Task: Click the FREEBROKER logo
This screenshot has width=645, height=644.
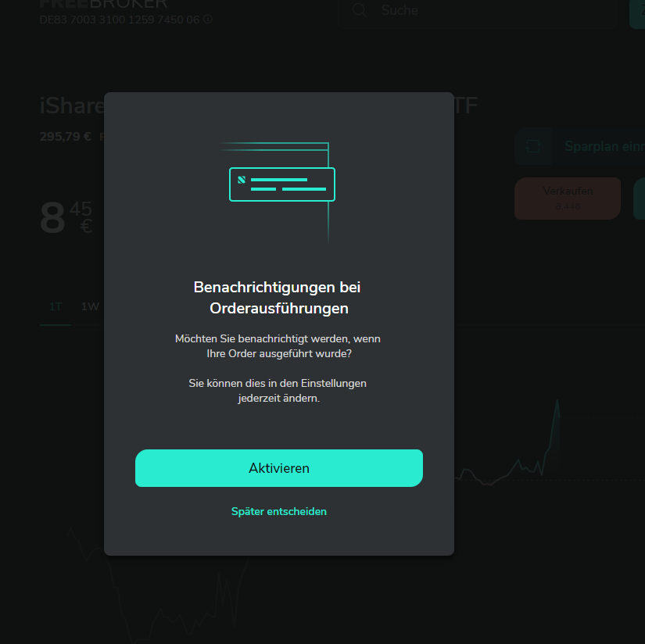Action: 104,5
